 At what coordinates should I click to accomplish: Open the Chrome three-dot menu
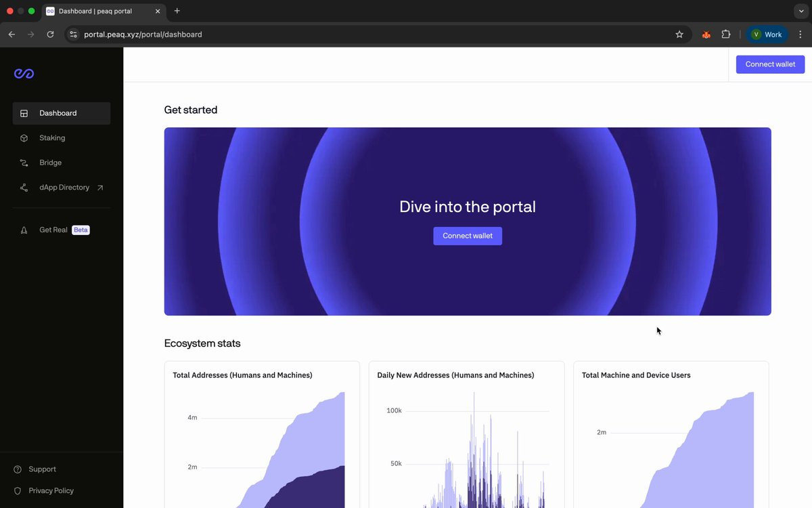800,34
